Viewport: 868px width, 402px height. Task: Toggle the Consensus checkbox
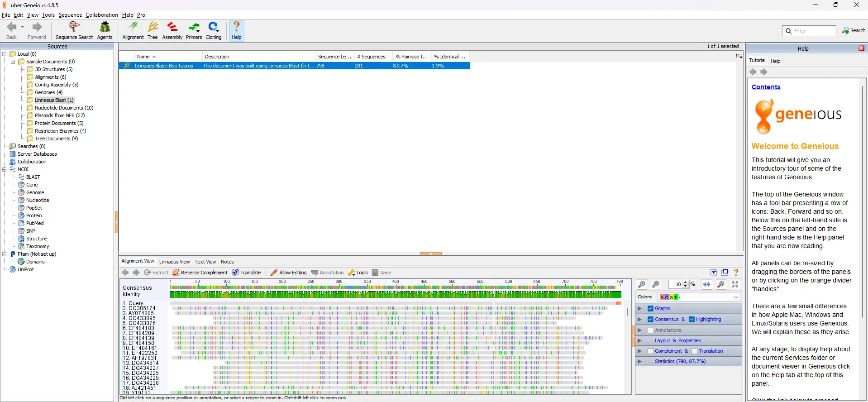pos(650,319)
